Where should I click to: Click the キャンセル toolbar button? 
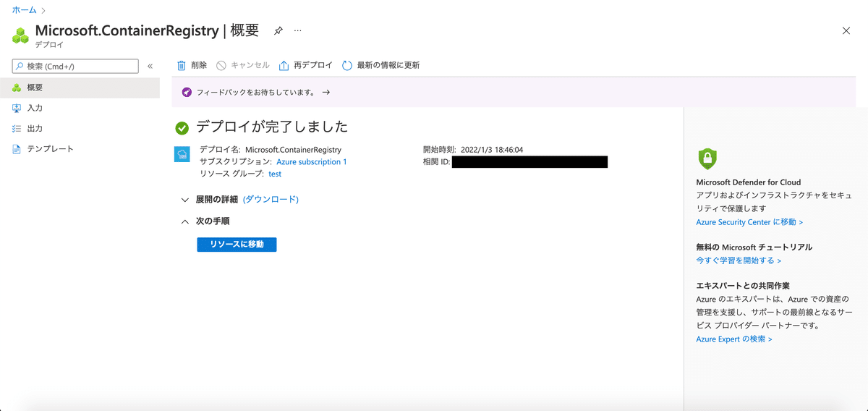point(243,65)
